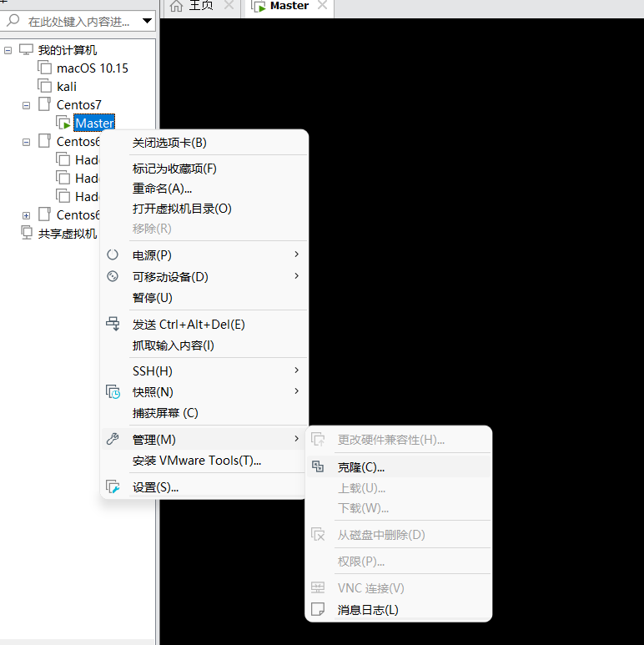This screenshot has height=645, width=644.
Task: Choose 暂停(U) to pause the VM
Action: [x=204, y=297]
